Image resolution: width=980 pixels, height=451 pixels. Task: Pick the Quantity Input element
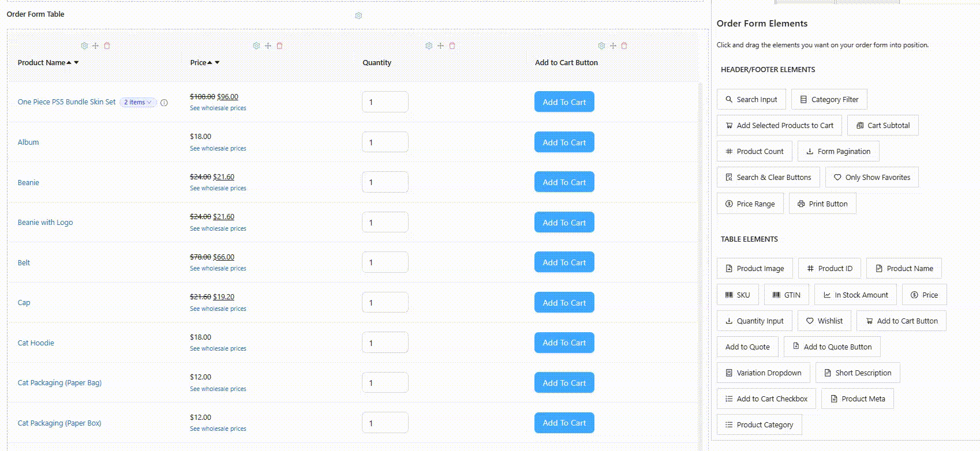pos(754,321)
